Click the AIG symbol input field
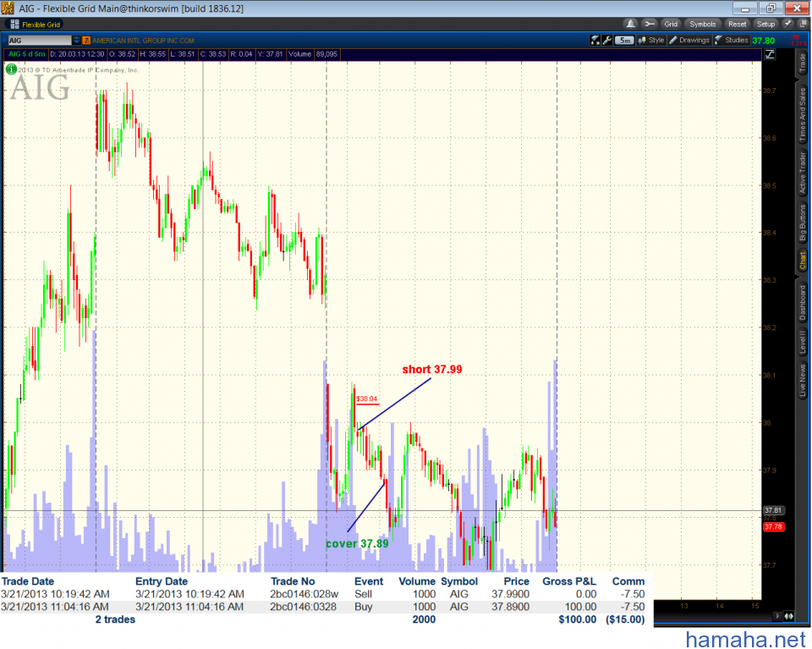Viewport: 812px width, 649px height. coord(40,40)
